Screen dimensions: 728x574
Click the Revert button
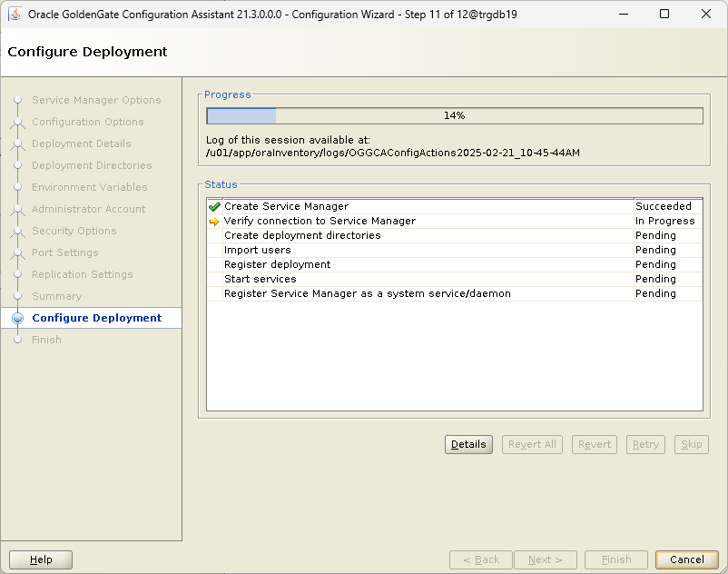595,444
